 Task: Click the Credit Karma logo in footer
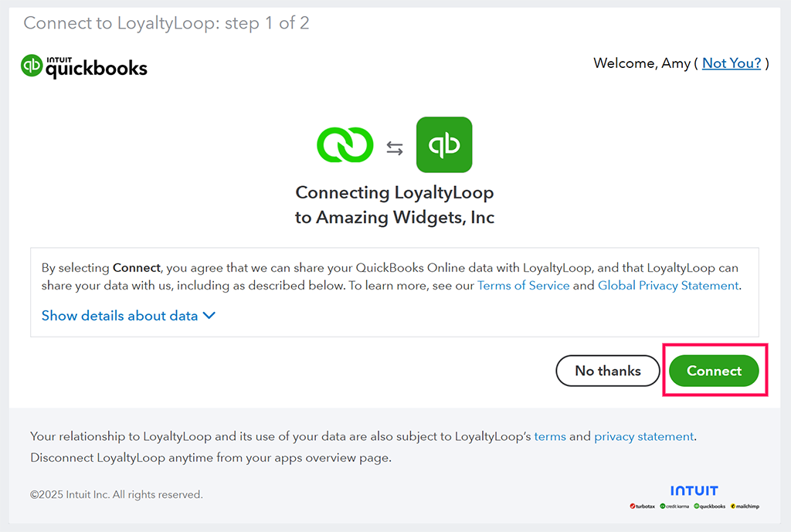[x=675, y=507]
